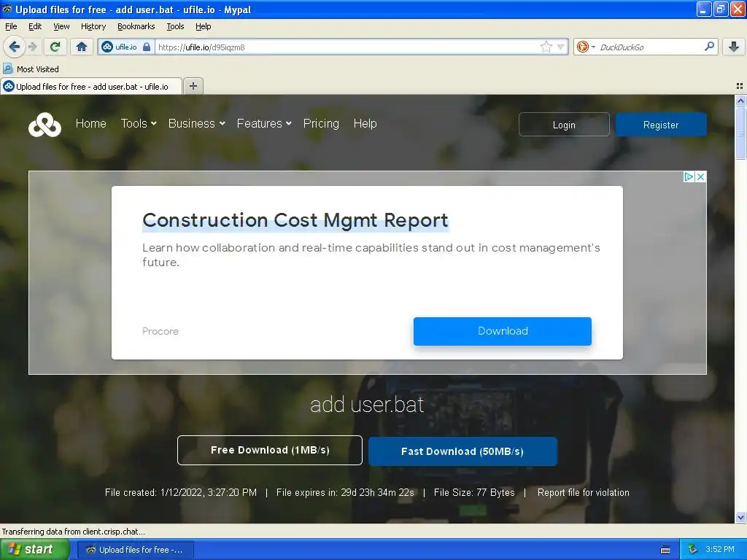Click the ufile.io site identity badge
The image size is (747, 560).
(120, 47)
